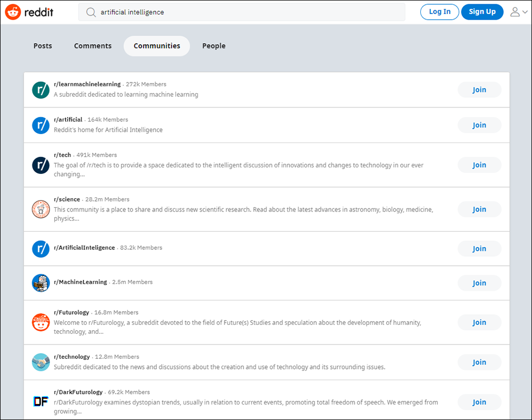532x420 pixels.
Task: Open r/science community avatar icon
Action: coord(41,209)
